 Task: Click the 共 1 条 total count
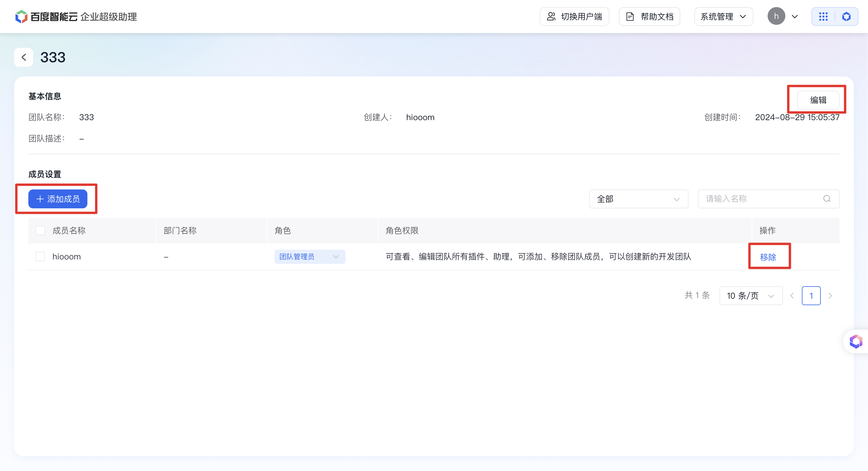coord(697,295)
